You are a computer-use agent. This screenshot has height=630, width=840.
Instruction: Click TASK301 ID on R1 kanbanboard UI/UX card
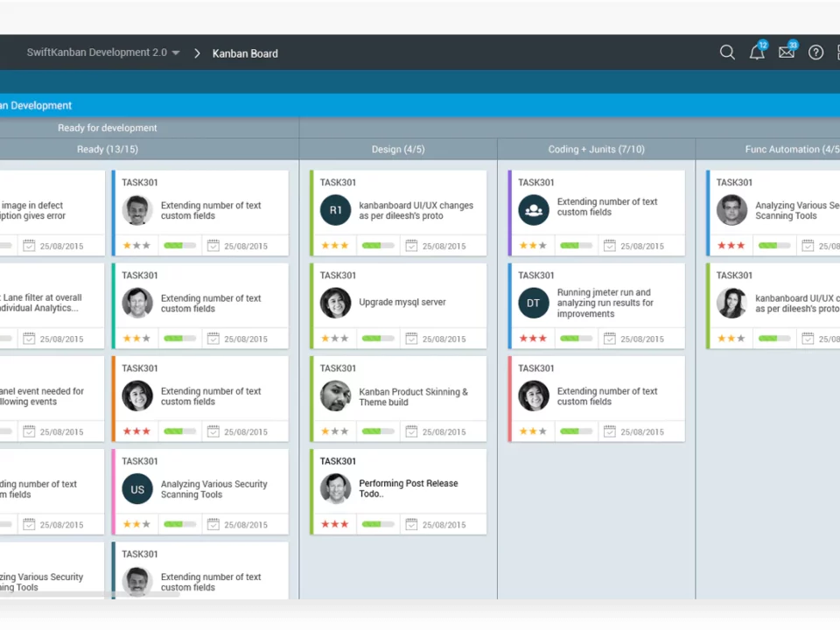[x=338, y=183]
